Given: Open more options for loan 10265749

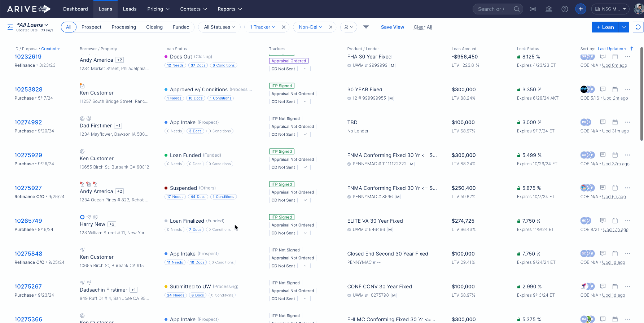Looking at the screenshot, I should tap(627, 221).
